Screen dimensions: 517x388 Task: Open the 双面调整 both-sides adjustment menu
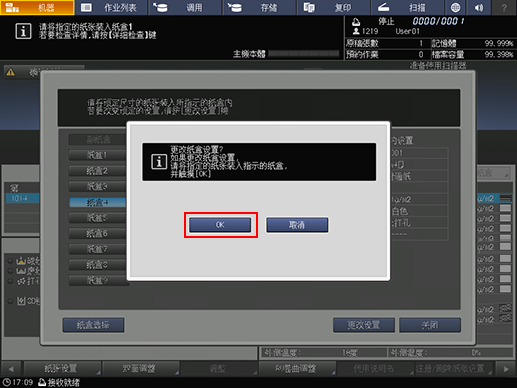140,369
